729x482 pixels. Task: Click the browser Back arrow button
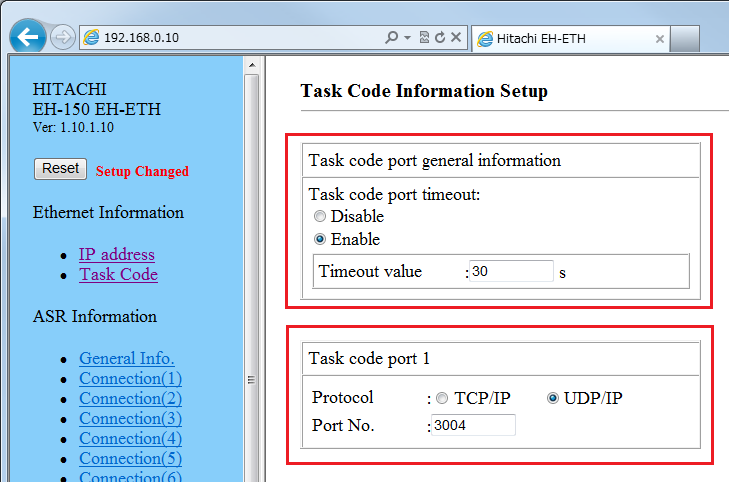point(27,37)
